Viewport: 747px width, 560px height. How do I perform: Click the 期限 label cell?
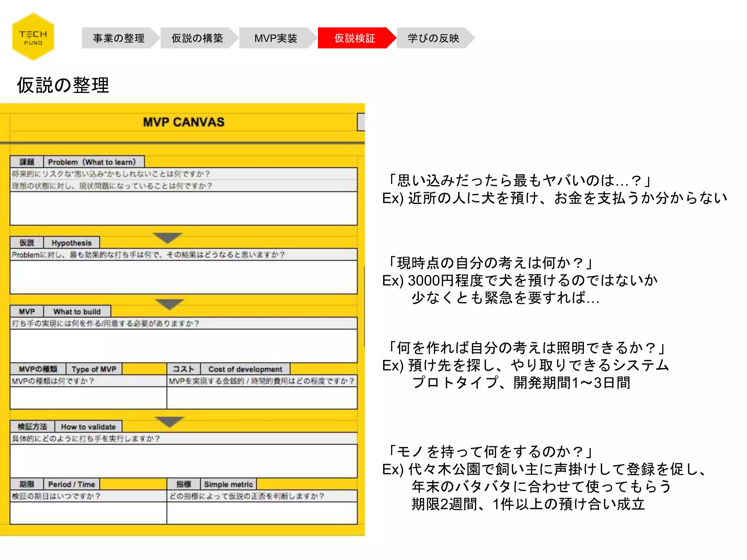[27, 484]
